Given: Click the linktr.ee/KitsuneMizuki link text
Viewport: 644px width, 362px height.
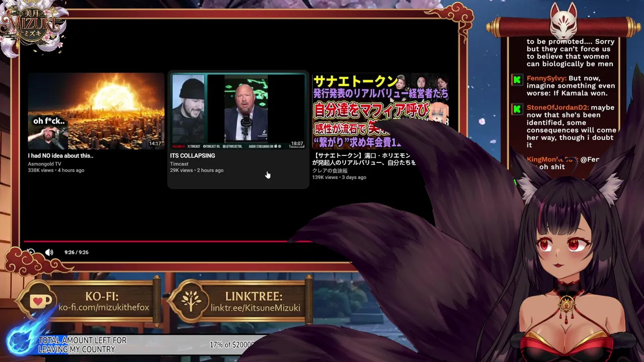Looking at the screenshot, I should (255, 307).
